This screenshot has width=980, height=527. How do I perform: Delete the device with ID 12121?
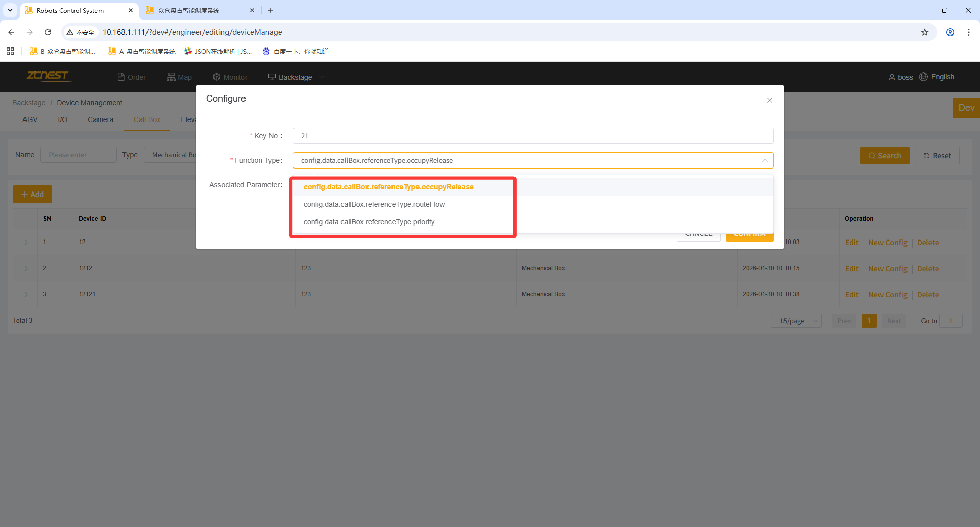click(x=927, y=295)
